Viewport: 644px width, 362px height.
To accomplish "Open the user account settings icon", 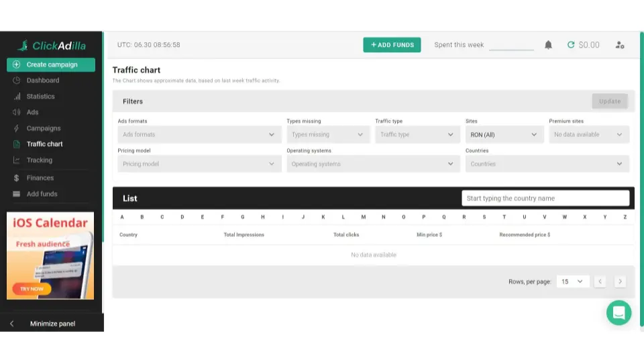I will tap(620, 45).
